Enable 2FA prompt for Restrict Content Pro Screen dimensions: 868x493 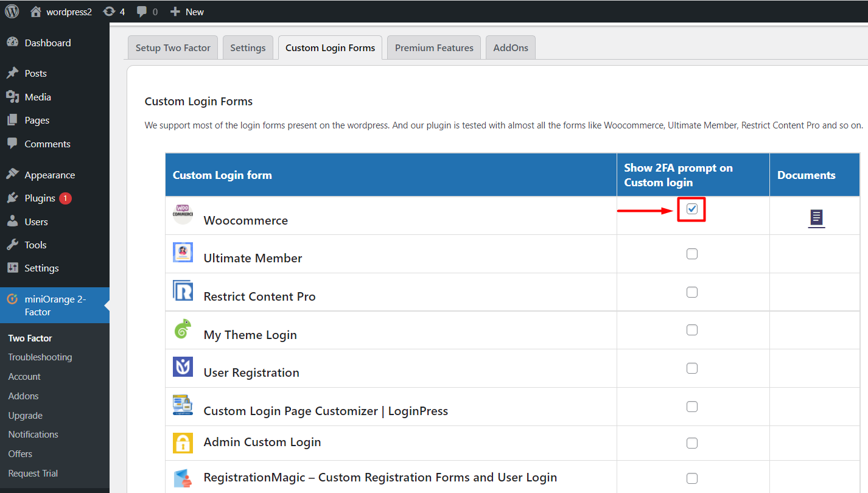[692, 292]
